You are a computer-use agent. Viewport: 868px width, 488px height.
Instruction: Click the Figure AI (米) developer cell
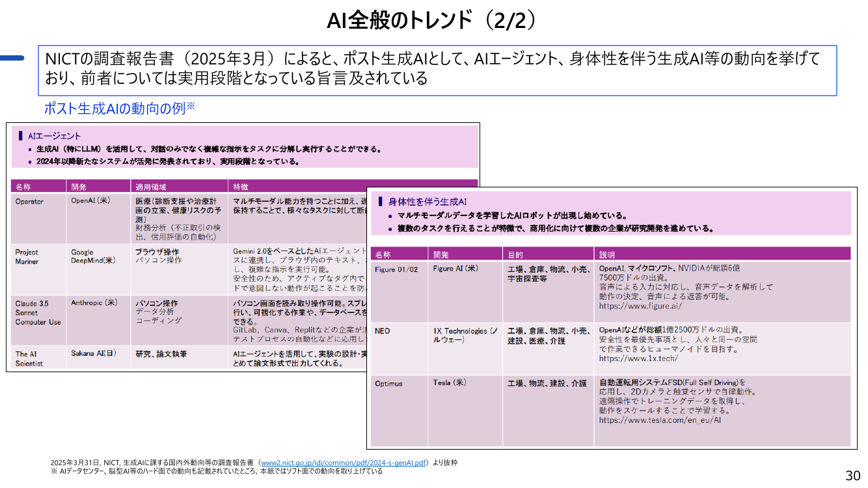point(465,291)
